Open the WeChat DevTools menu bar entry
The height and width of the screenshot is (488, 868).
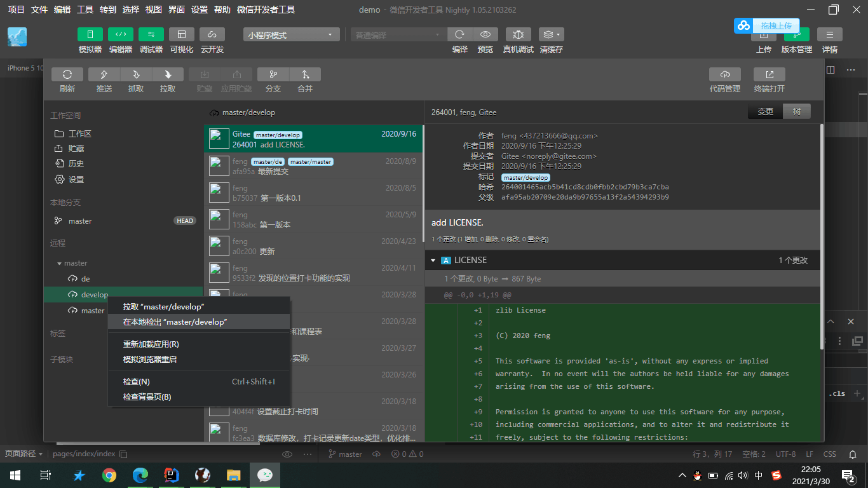point(266,10)
